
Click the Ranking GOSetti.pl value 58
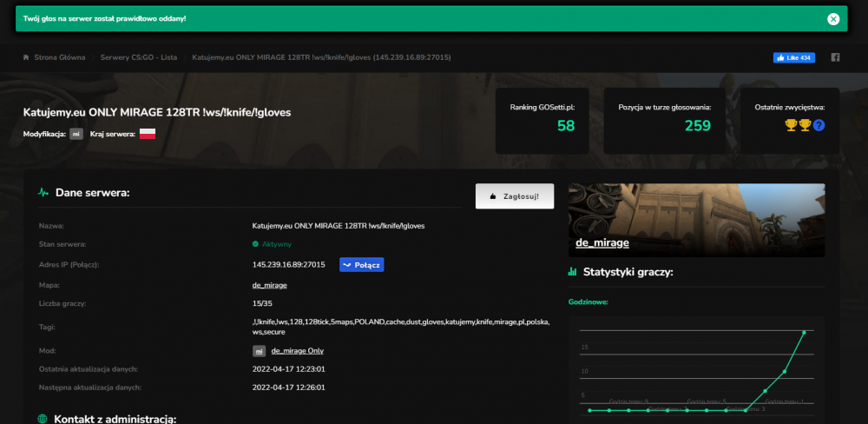[x=566, y=126]
